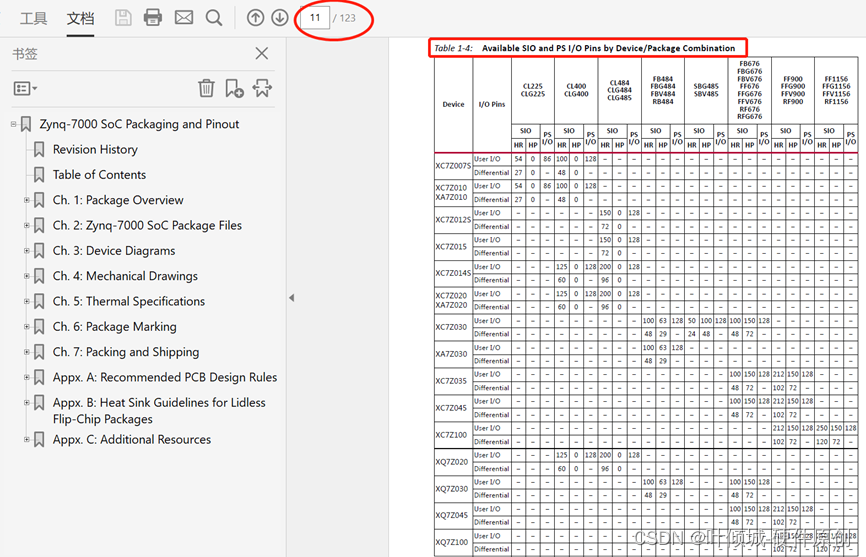Open the Revision History bookmark
Viewport: 866px width, 557px height.
95,150
